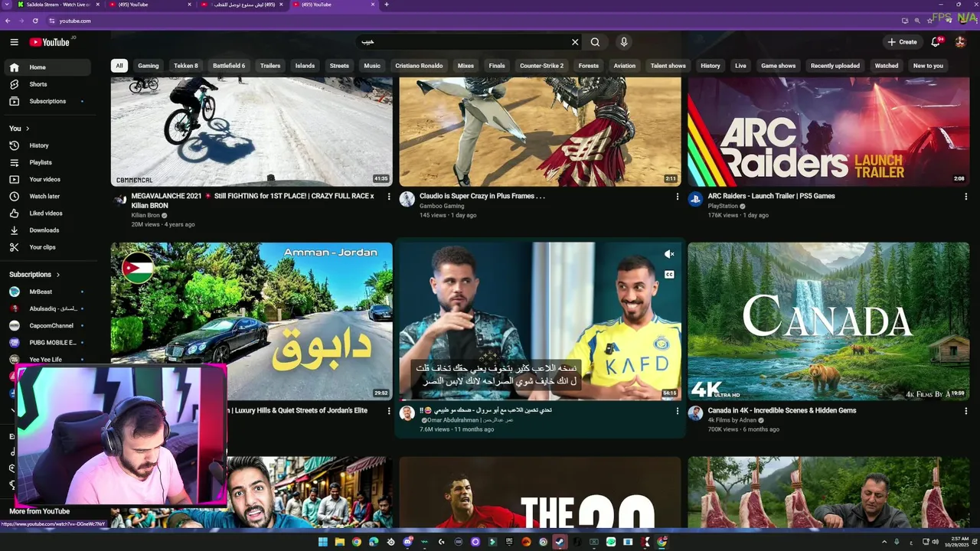This screenshot has width=980, height=551.
Task: Click the Create button
Action: (x=902, y=42)
